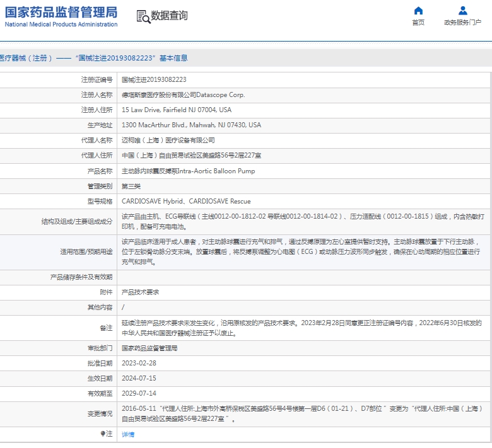Click the page heading 国械注进20193082223 基本信息
This screenshot has width=492, height=448.
131,58
